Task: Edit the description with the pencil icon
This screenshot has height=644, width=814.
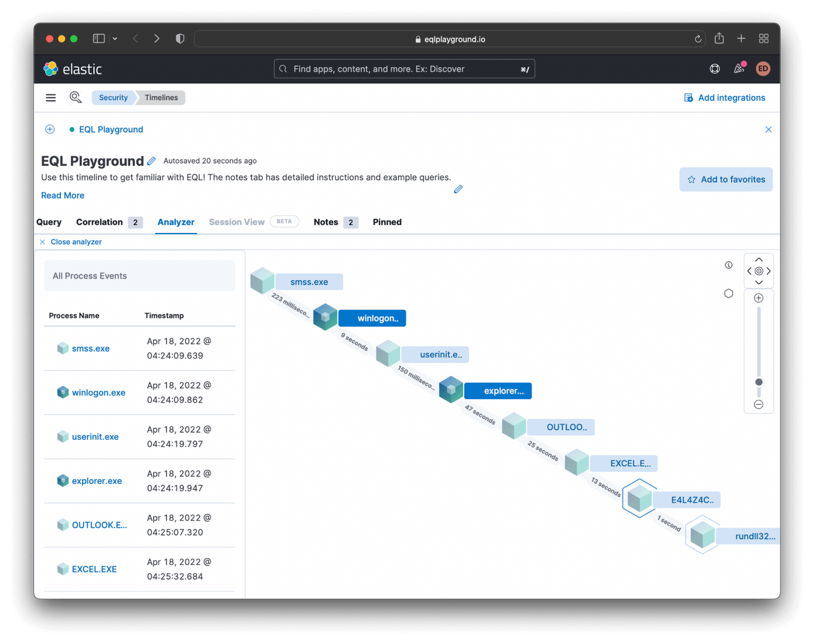Action: [458, 189]
